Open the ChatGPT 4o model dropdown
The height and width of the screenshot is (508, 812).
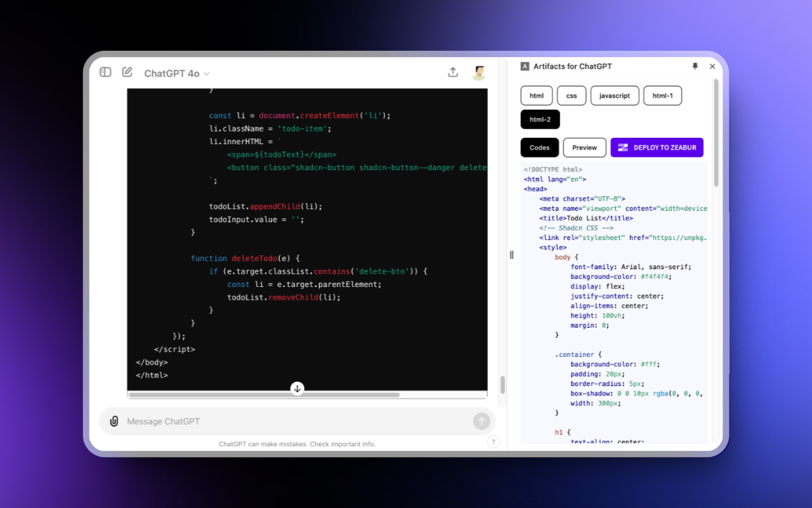pos(176,74)
